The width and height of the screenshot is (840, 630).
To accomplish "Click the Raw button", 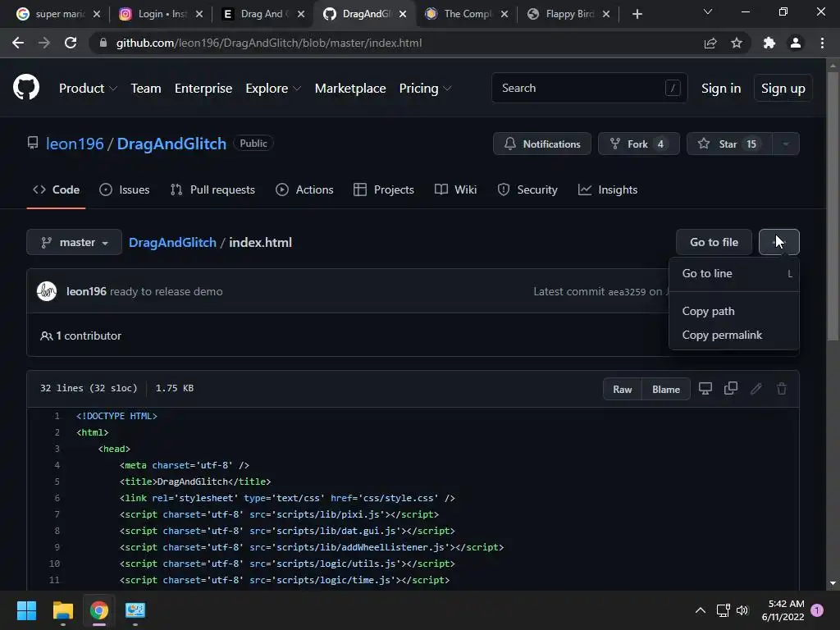I will [622, 390].
